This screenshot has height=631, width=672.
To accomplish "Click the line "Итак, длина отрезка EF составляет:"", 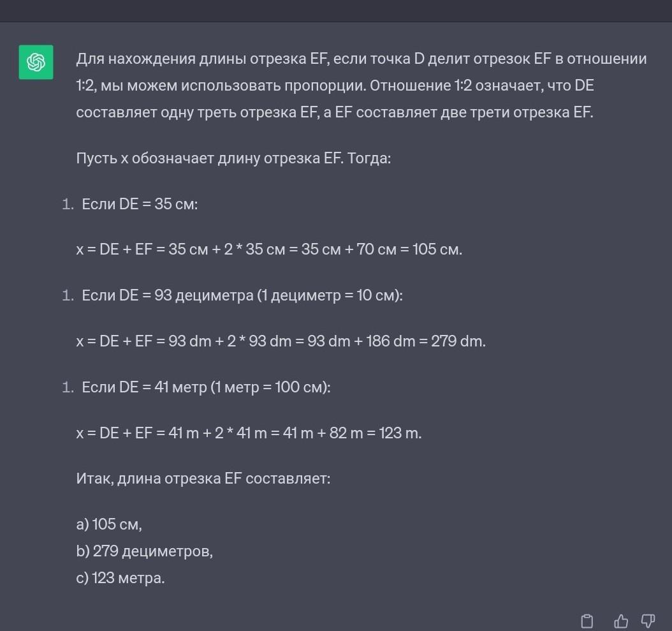I will pyautogui.click(x=203, y=478).
